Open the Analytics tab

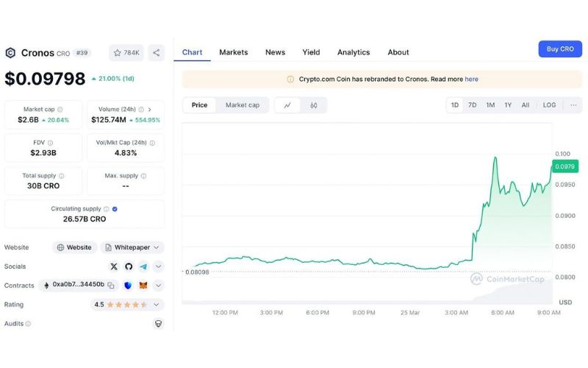click(x=354, y=52)
